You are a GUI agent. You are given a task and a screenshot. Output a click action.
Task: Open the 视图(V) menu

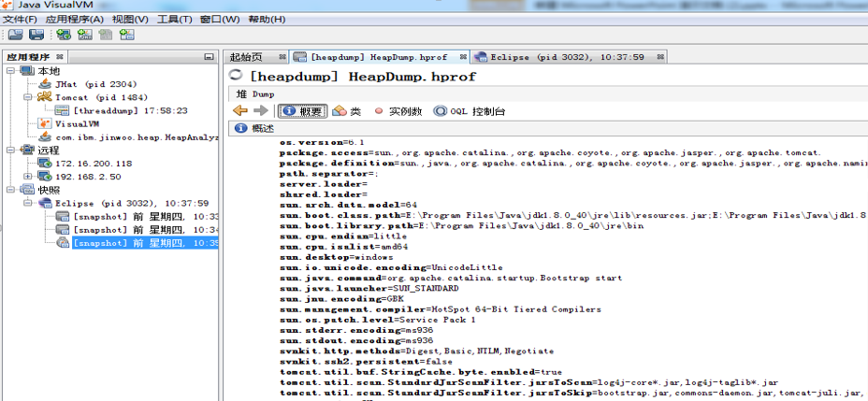pyautogui.click(x=130, y=20)
